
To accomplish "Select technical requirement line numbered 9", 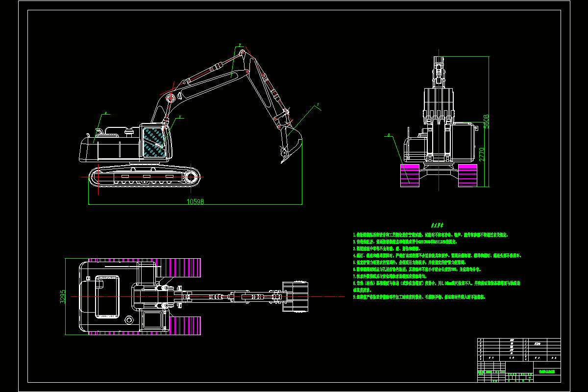I will (419, 297).
